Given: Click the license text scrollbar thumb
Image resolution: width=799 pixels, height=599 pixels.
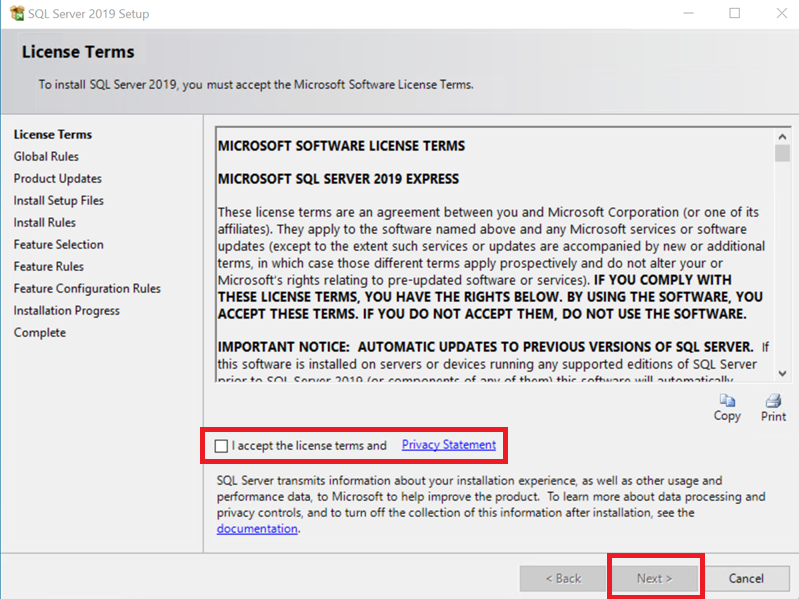Looking at the screenshot, I should click(x=781, y=153).
